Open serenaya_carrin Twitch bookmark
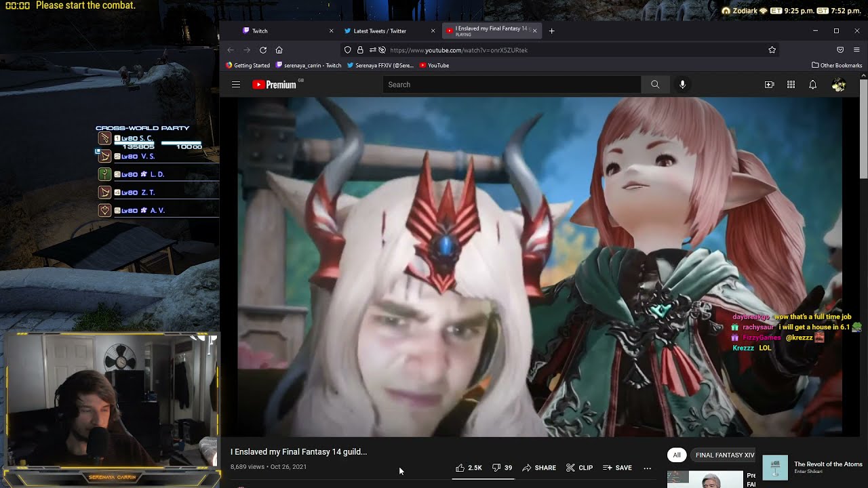The image size is (868, 488). pos(309,66)
